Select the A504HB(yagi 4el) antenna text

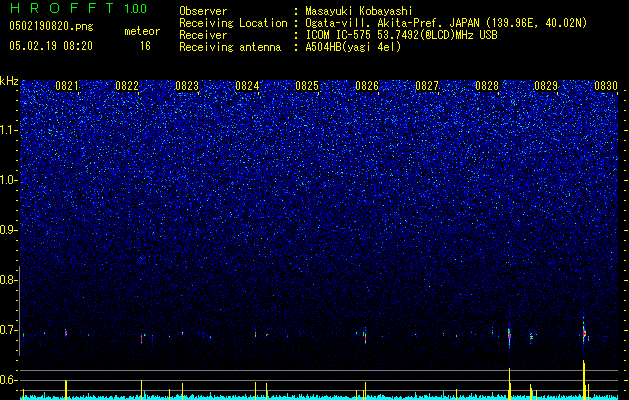353,47
